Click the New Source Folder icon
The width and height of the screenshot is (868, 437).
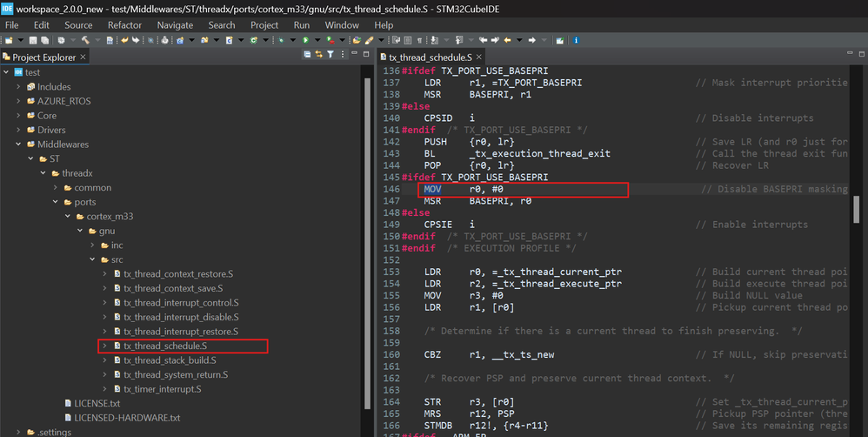(204, 40)
